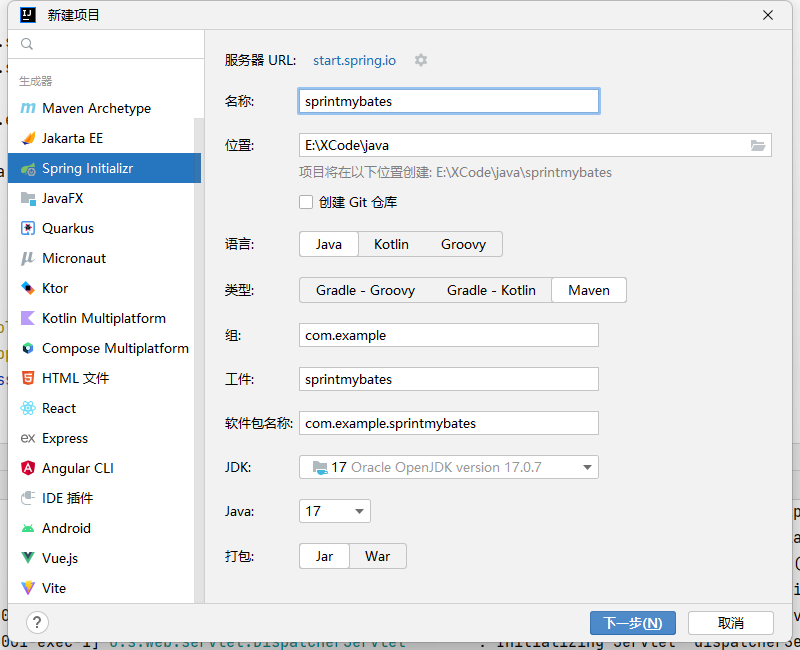The image size is (800, 650).
Task: Click the Maven Archetype generator icon
Action: (28, 108)
